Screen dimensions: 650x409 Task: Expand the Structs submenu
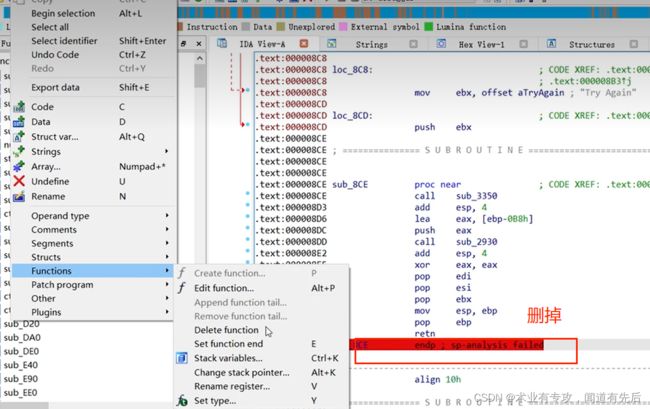(167, 257)
